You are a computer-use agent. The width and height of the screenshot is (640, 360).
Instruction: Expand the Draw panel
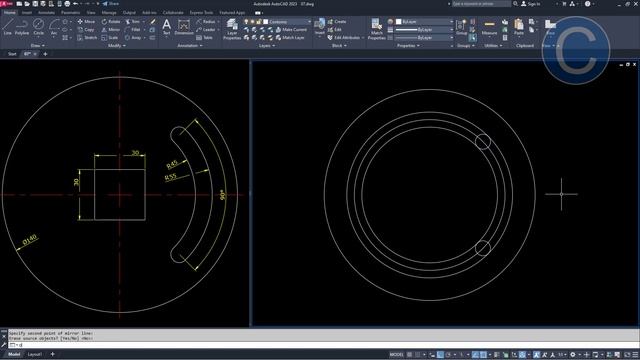(38, 46)
